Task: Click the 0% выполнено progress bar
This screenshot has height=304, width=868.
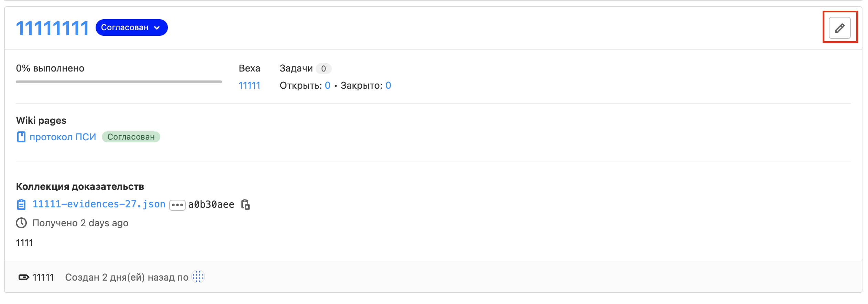Action: pos(119,82)
